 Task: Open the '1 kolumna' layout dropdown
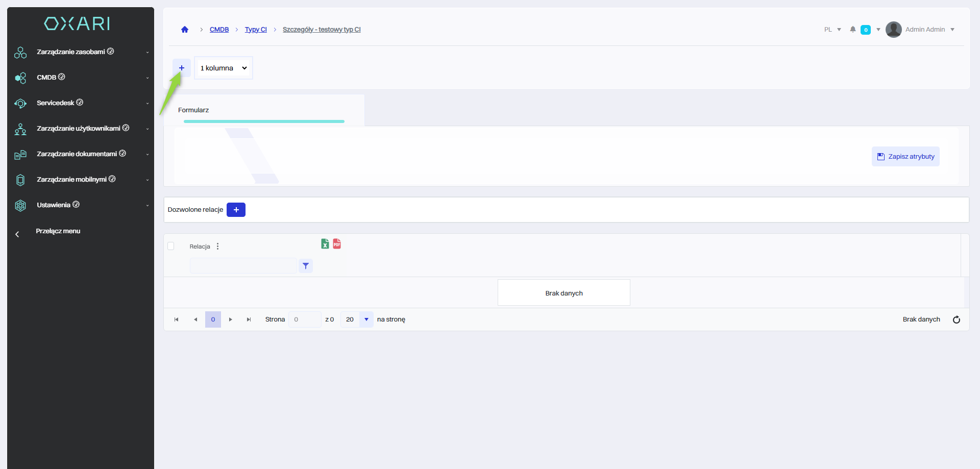pos(224,68)
